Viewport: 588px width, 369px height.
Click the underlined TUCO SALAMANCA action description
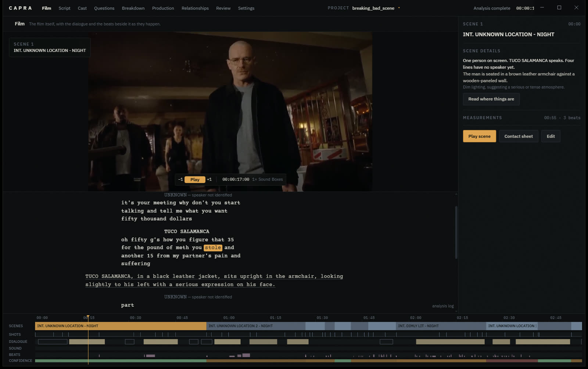point(214,280)
